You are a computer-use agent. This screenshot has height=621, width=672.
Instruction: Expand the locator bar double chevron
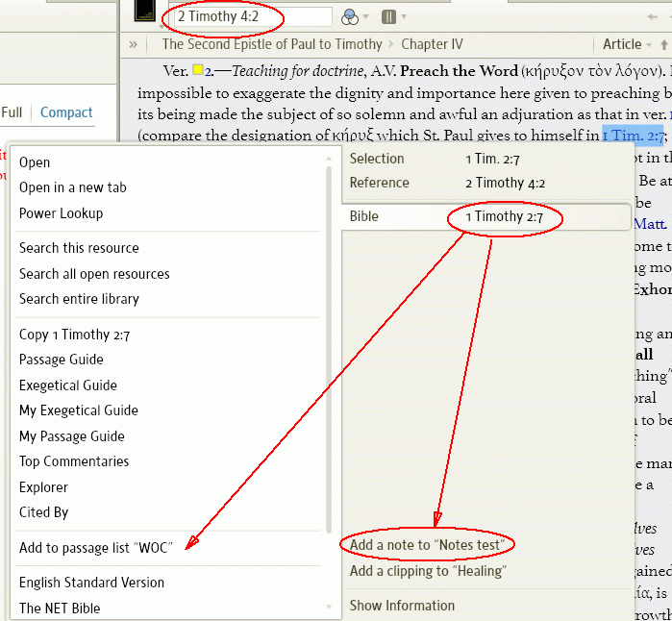click(x=134, y=44)
